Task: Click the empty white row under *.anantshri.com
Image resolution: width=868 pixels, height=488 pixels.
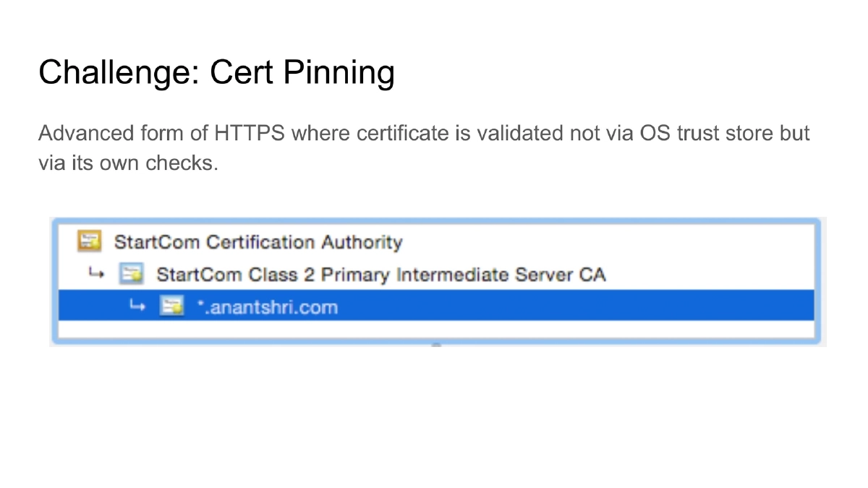Action: click(434, 330)
